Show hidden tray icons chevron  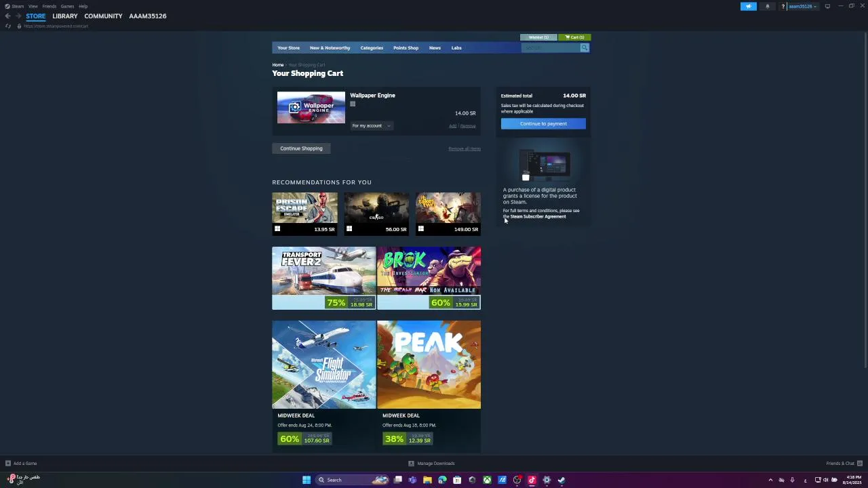[x=770, y=480]
